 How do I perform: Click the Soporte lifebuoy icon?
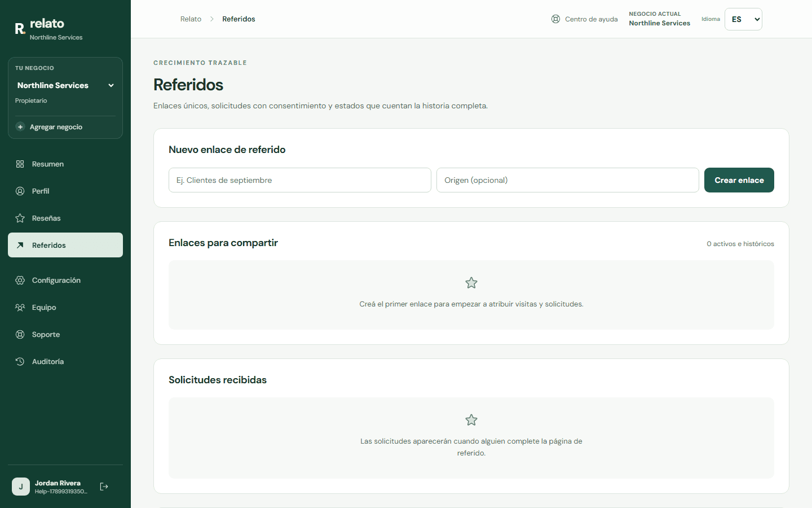(20, 335)
